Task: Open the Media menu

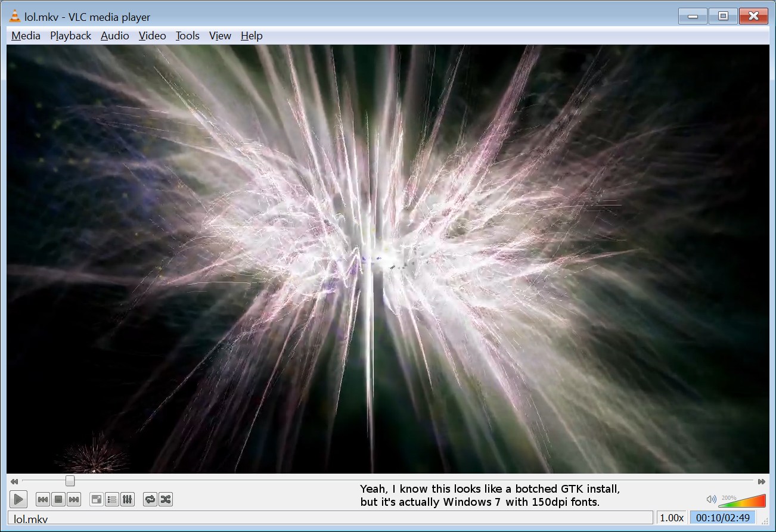Action: (26, 36)
